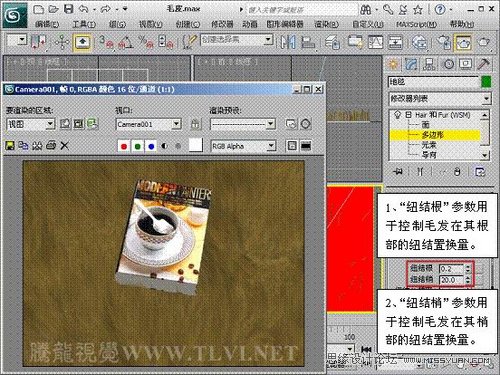Open the 组(G) menu

coord(117,24)
